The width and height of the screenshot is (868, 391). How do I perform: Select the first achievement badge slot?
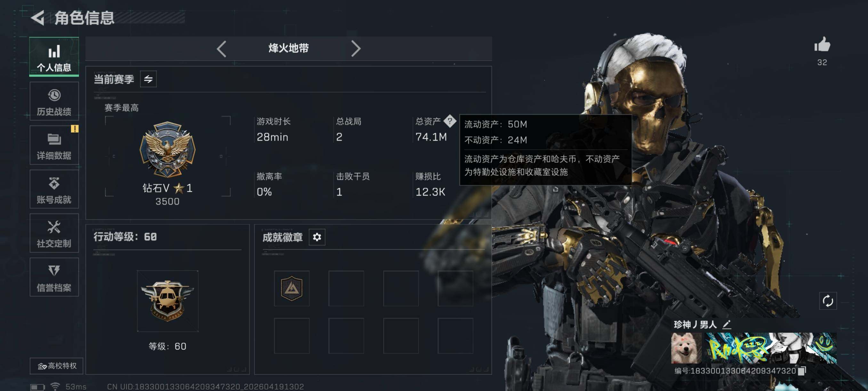tap(292, 288)
